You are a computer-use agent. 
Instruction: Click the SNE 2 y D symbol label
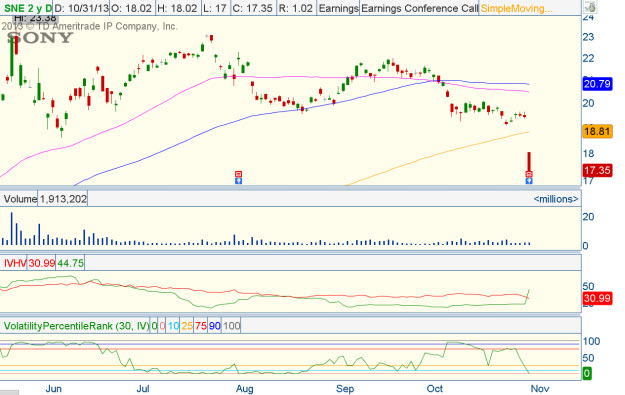pyautogui.click(x=27, y=8)
